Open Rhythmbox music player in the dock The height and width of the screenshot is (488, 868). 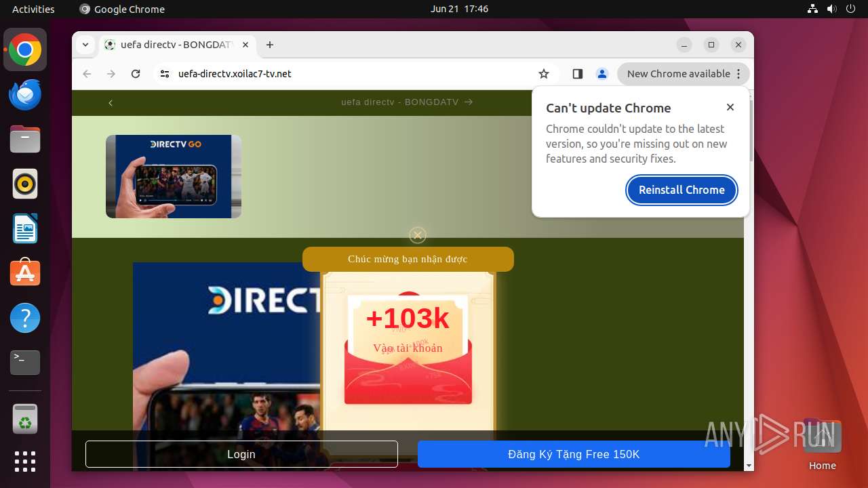[x=25, y=184]
